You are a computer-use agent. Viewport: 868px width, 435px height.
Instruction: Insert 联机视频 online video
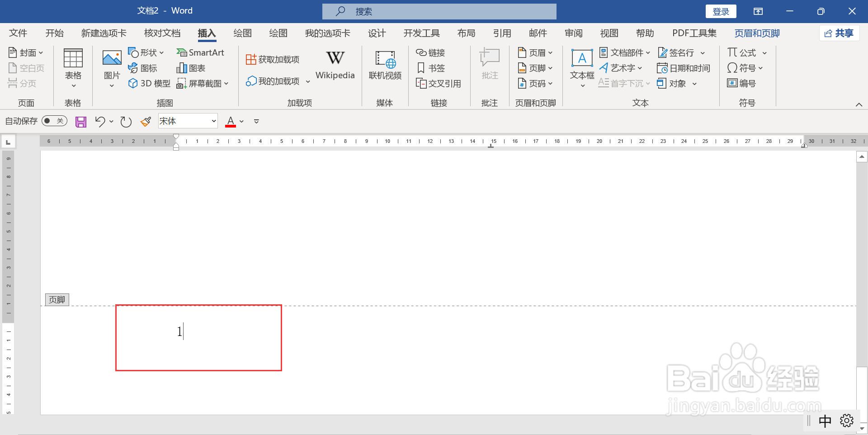(x=385, y=65)
